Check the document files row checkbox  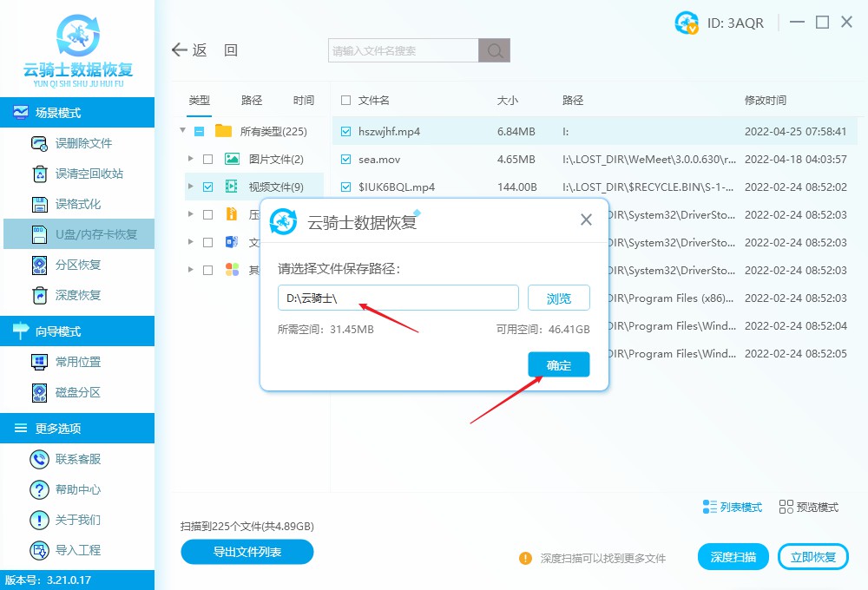[208, 242]
